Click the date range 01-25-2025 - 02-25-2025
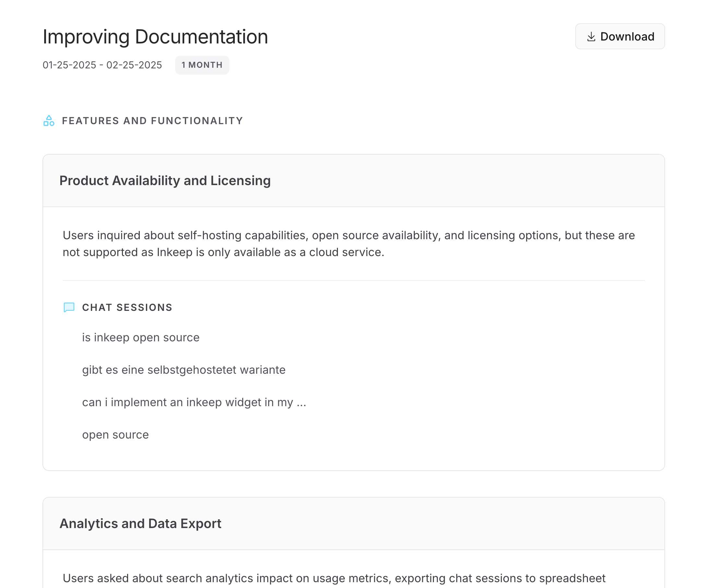This screenshot has width=705, height=588. coord(102,65)
